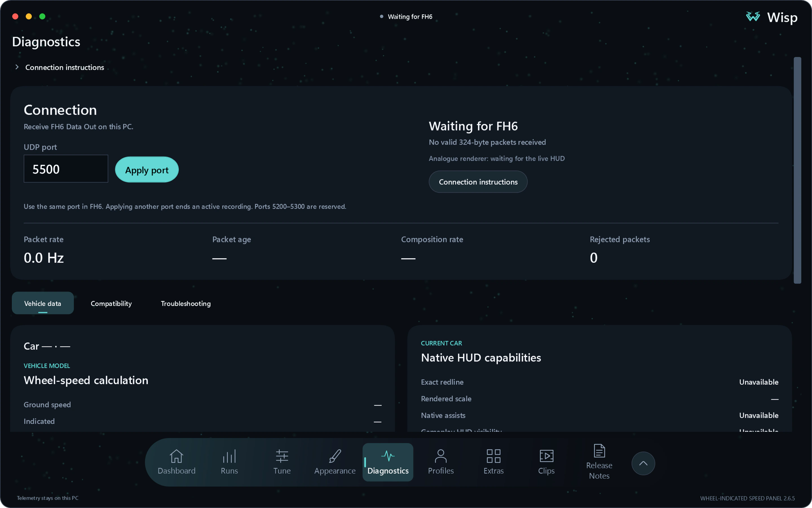This screenshot has height=508, width=812.
Task: Click the "Waiting for FH6" title bar status
Action: pyautogui.click(x=406, y=16)
